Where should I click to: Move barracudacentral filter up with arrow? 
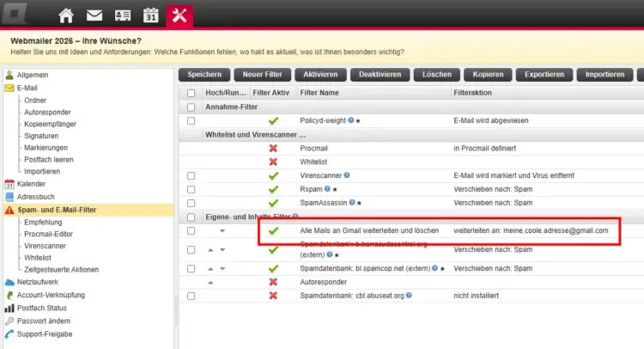pyautogui.click(x=210, y=250)
